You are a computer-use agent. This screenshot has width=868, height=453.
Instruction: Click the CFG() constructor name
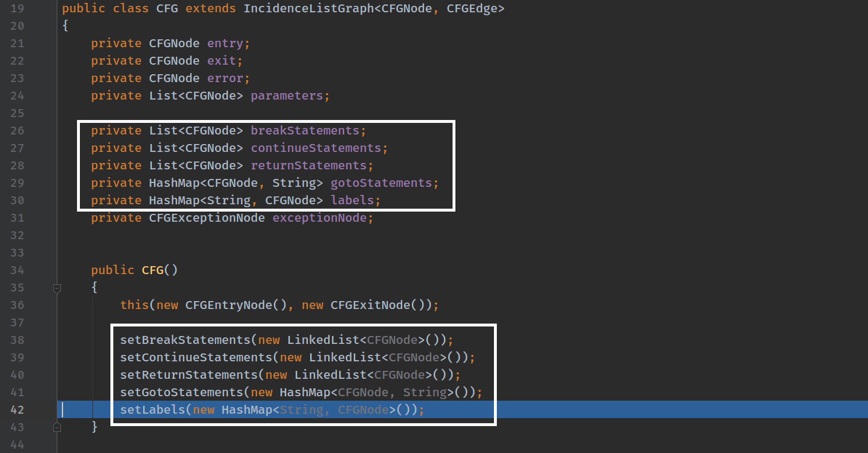click(x=153, y=270)
